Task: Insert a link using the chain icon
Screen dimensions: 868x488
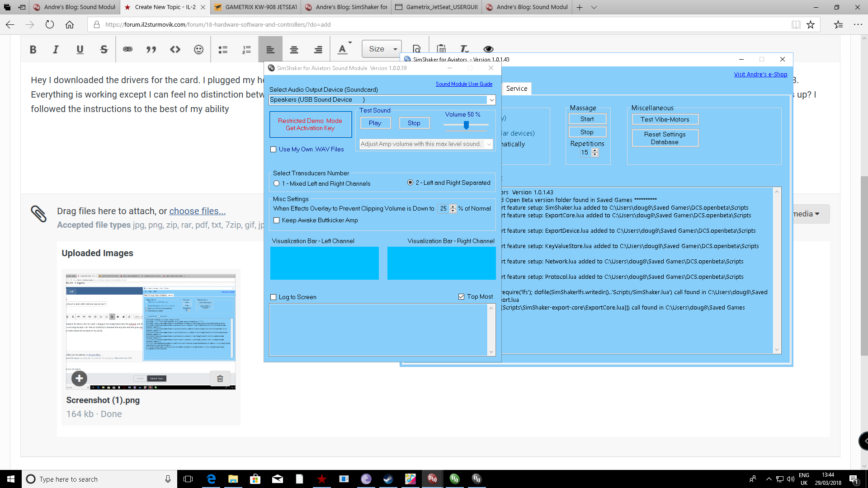Action: [x=127, y=49]
